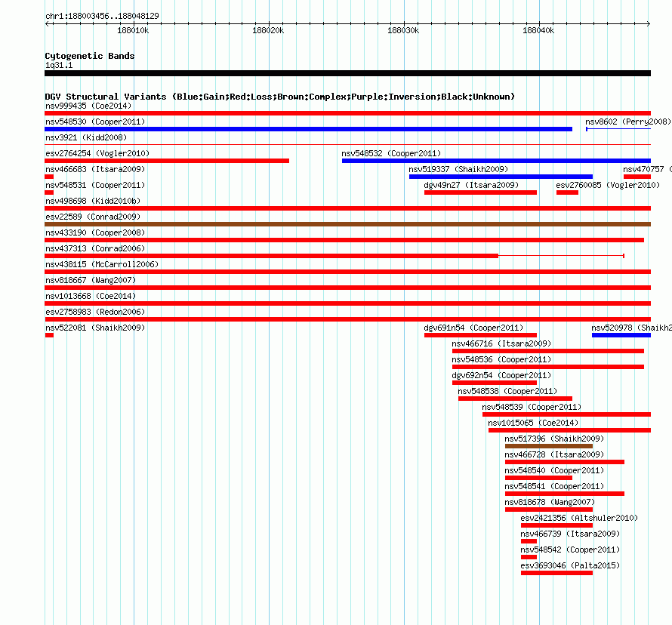Image resolution: width=672 pixels, height=625 pixels.
Task: Click nsv548539 (Cooper2011) label
Action: [x=532, y=407]
